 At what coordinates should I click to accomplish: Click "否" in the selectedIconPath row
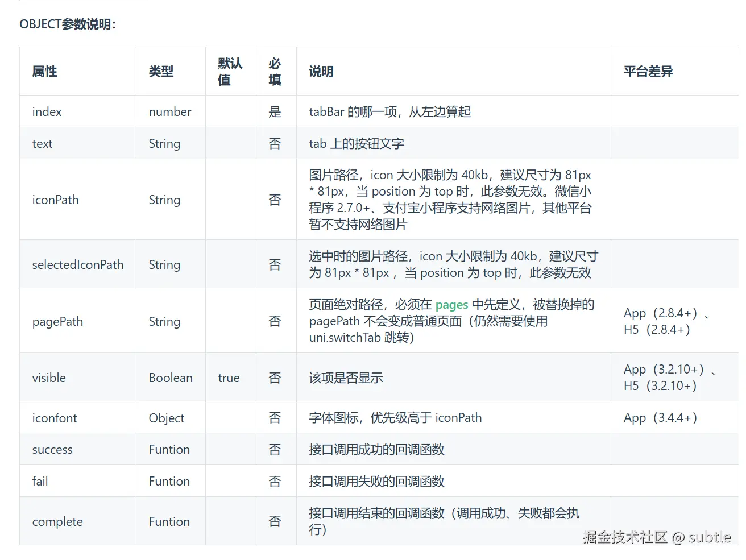[275, 265]
